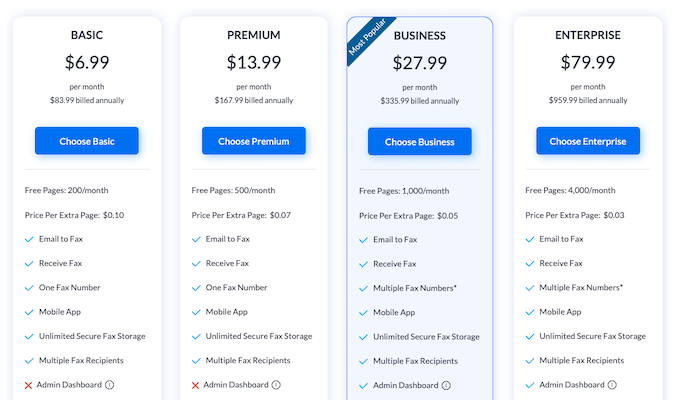Click checkmark beside Enterprise Mobile App
This screenshot has height=400, width=675.
click(529, 312)
